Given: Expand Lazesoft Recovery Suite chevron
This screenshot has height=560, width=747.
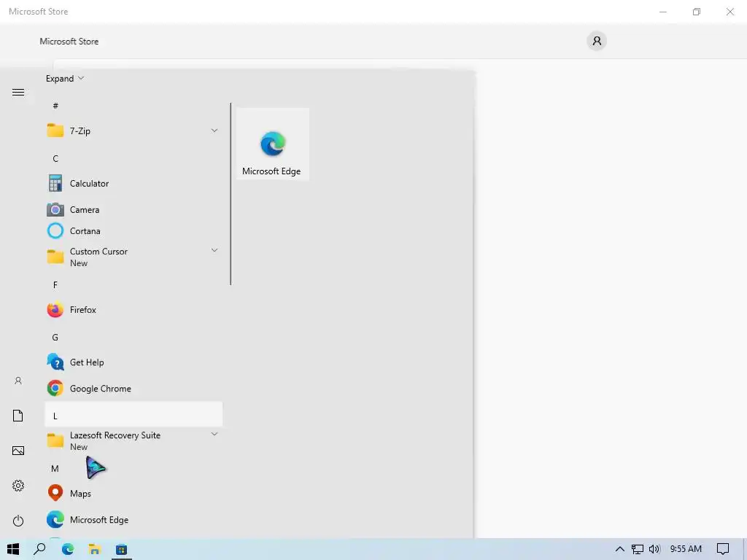Looking at the screenshot, I should [214, 435].
